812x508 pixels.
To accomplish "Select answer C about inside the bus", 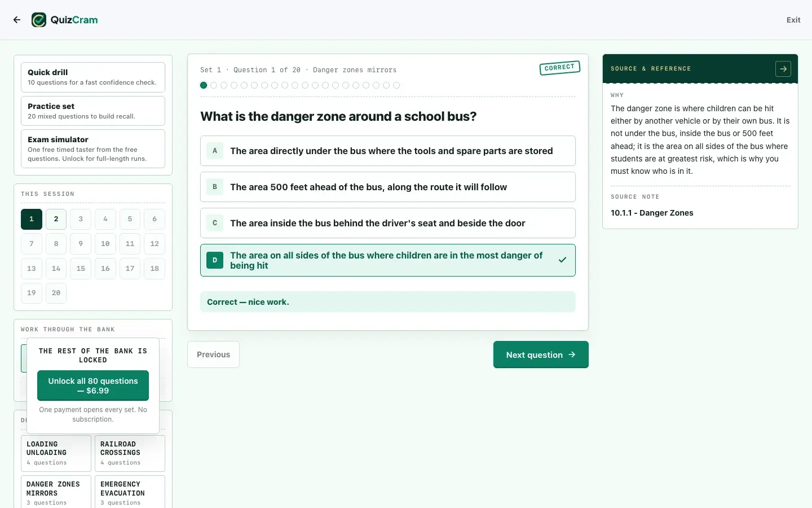I will [x=388, y=223].
